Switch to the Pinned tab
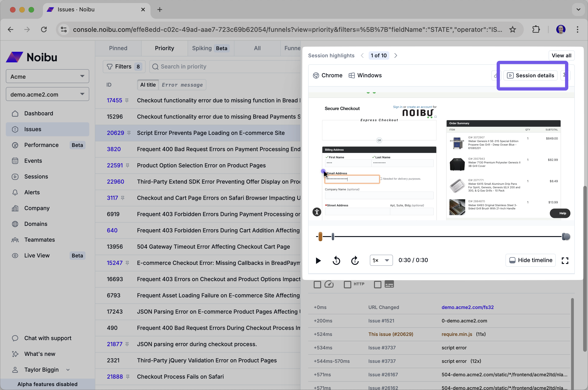Screen dimensions: 588x390 click(118, 48)
